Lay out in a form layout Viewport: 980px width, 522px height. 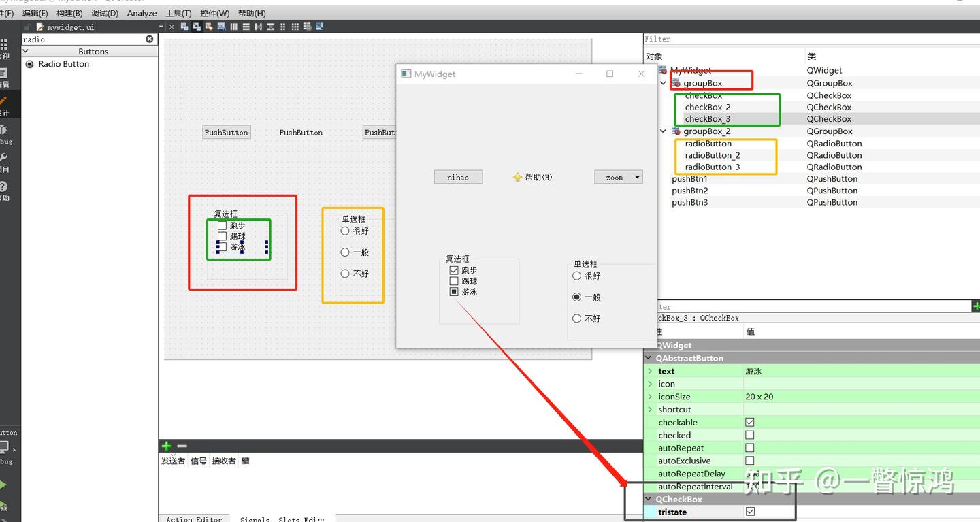pyautogui.click(x=282, y=27)
